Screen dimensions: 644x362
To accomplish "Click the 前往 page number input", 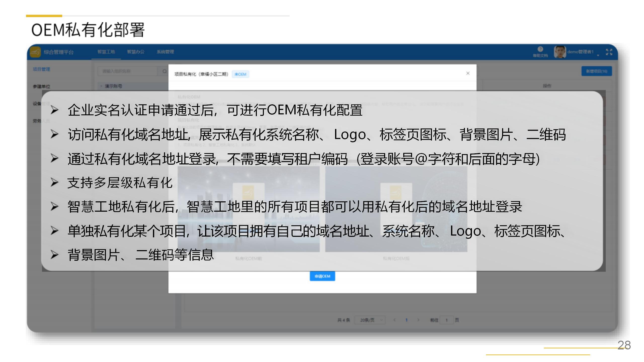I will click(x=447, y=320).
